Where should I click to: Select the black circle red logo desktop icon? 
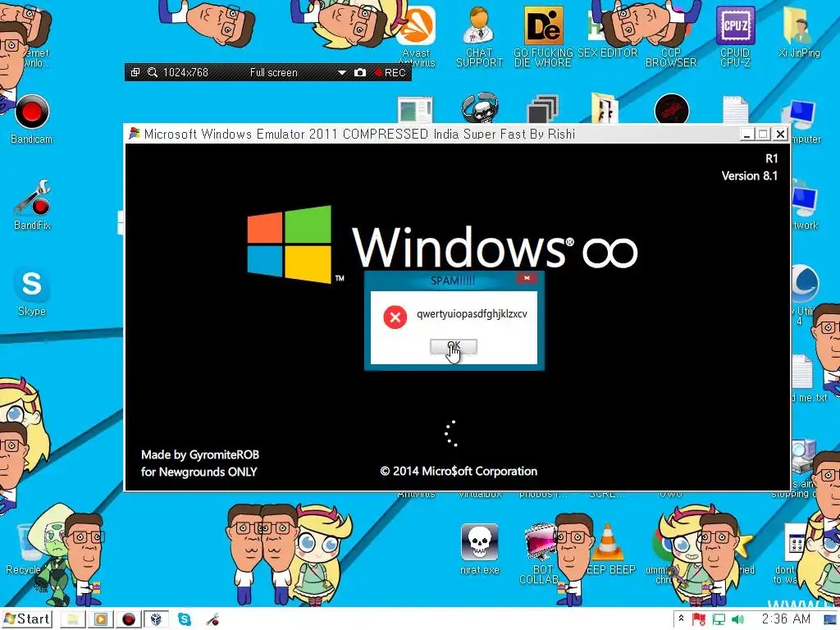click(x=671, y=109)
